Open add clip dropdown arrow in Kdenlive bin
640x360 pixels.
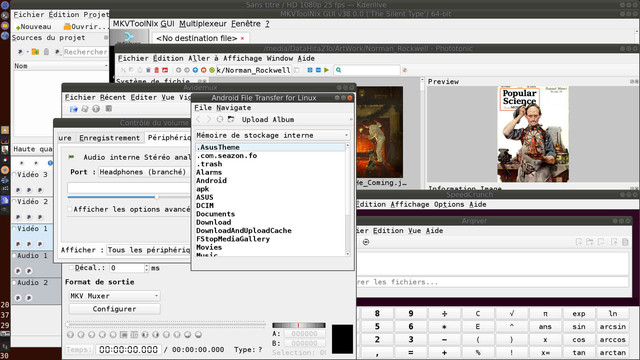[27, 52]
